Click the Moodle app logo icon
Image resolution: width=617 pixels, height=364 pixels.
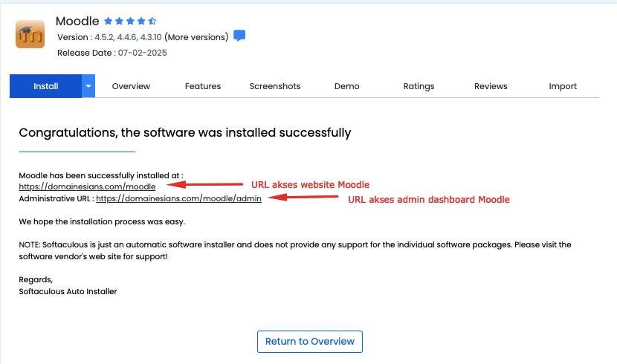coord(30,33)
